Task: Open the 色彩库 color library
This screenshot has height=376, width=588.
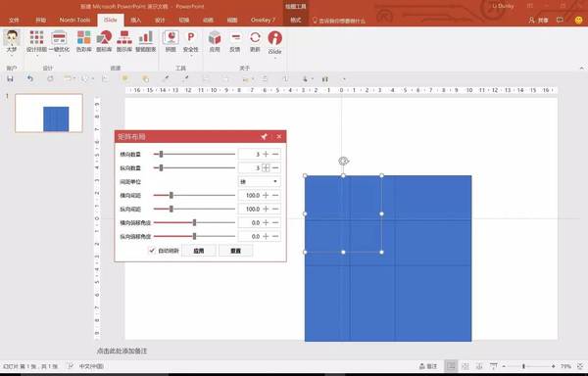Action: pos(83,41)
